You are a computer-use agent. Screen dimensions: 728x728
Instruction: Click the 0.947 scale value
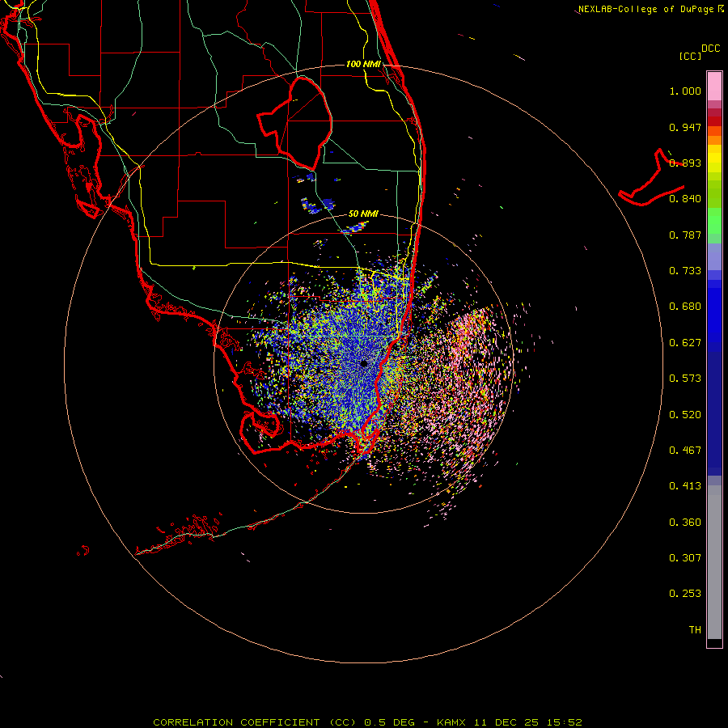tap(685, 127)
